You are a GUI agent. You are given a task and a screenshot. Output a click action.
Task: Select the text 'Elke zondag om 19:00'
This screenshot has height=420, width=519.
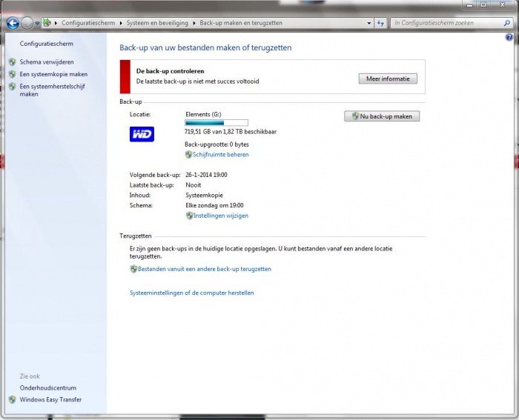(x=214, y=205)
